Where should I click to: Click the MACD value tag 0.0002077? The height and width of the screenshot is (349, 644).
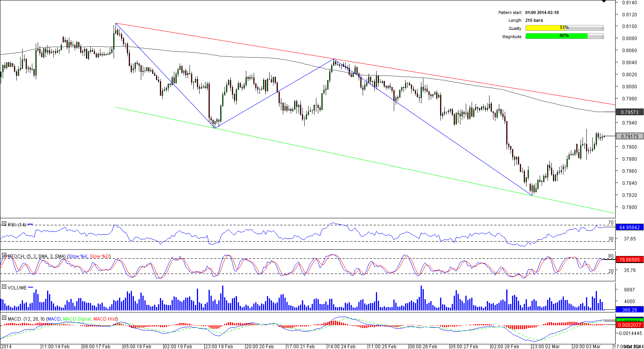tap(630, 325)
